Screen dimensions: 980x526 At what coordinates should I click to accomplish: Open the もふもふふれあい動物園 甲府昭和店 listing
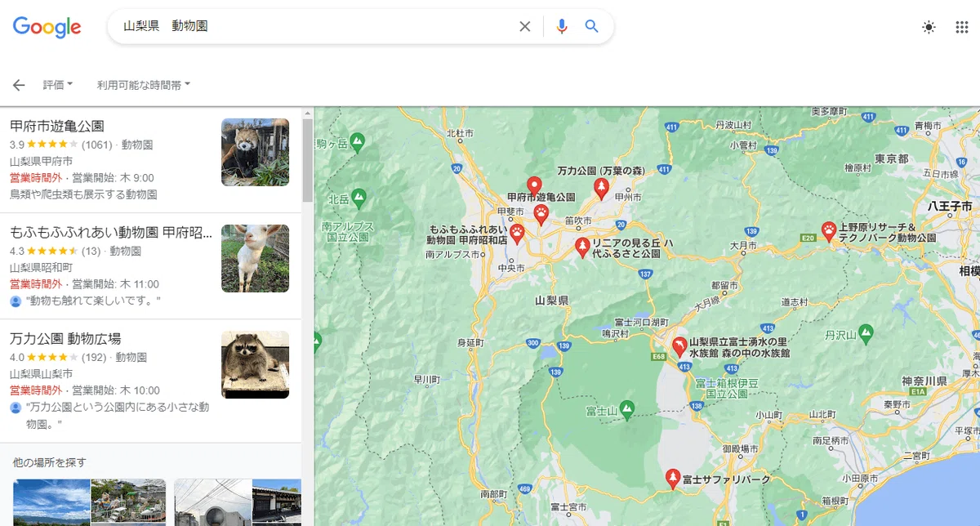[111, 232]
